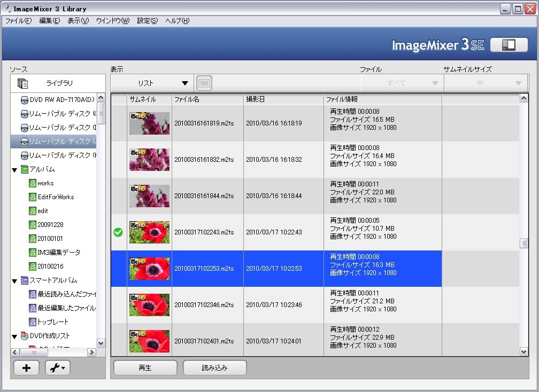Click source tree scroll right arrow
Viewport: 539px width, 392px height.
(x=92, y=352)
